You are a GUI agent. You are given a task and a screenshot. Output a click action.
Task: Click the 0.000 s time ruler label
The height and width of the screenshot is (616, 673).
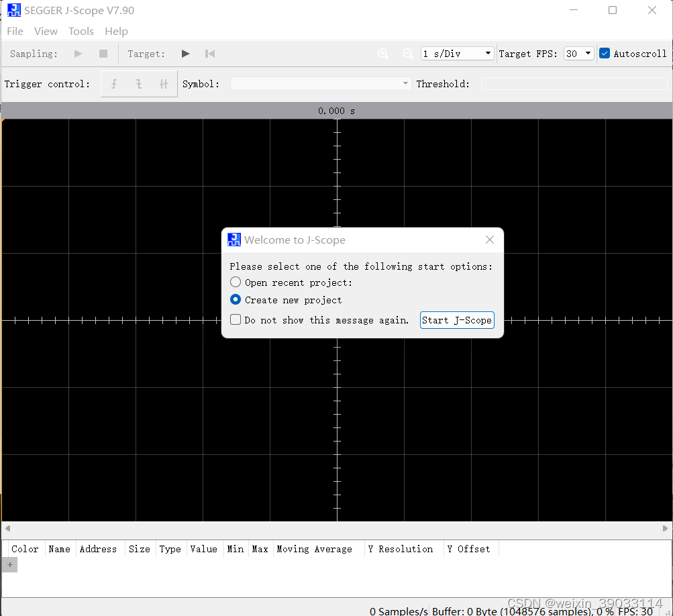click(337, 111)
